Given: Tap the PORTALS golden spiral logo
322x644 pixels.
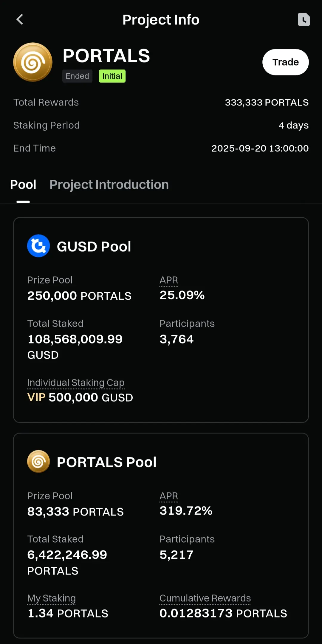Looking at the screenshot, I should click(x=33, y=62).
